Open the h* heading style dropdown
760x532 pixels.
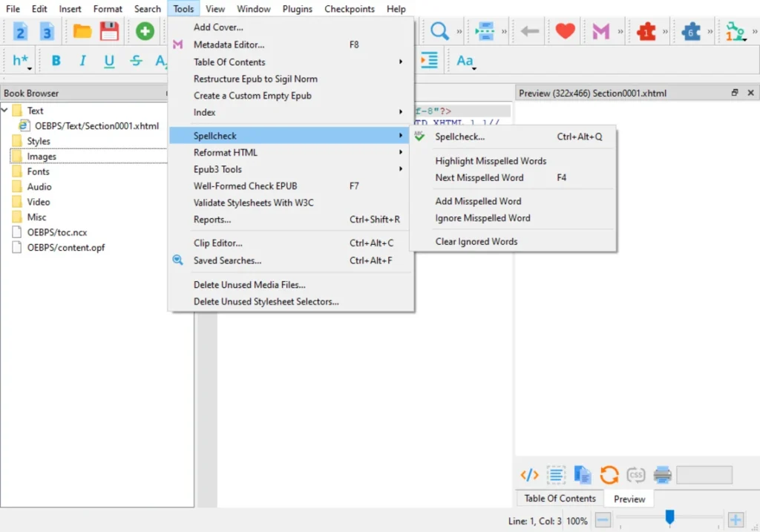tap(22, 61)
